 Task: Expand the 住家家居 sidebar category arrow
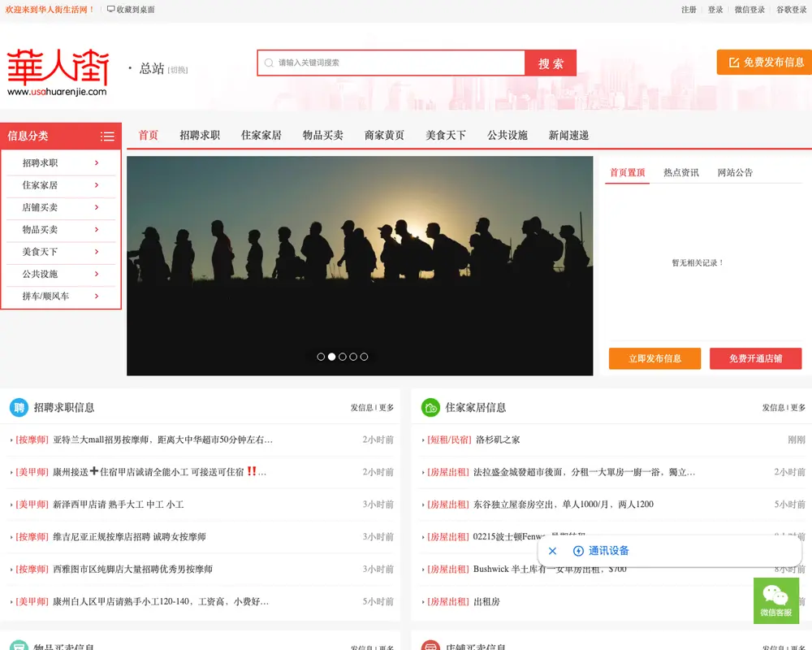97,185
